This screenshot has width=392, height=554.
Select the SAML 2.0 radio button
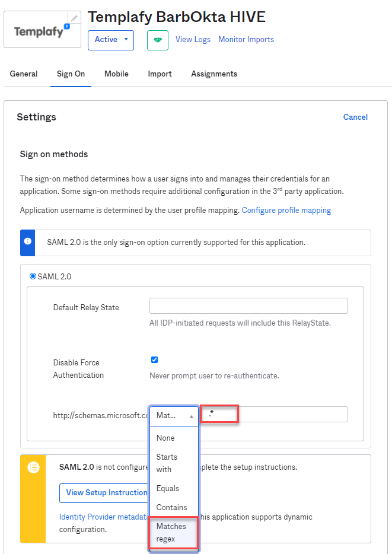(x=33, y=276)
